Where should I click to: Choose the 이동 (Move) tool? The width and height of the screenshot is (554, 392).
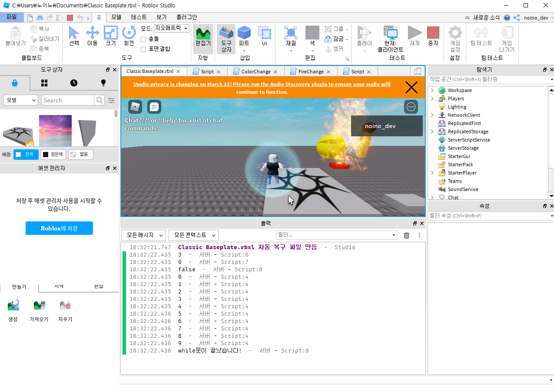point(92,36)
